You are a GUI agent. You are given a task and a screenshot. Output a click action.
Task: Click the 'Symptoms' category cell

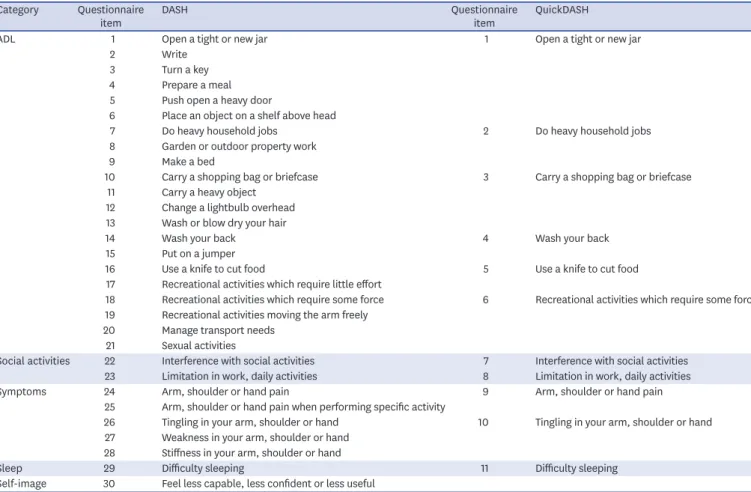pyautogui.click(x=23, y=391)
